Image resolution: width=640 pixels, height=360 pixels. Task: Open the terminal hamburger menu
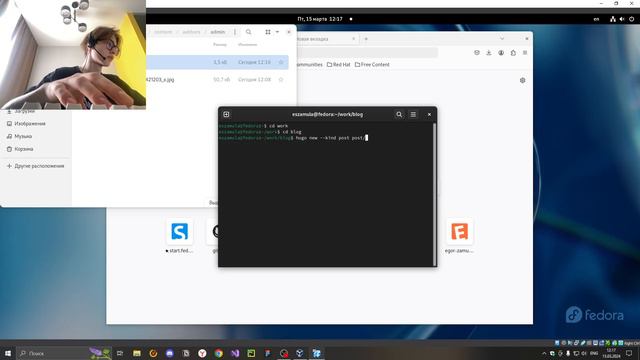click(413, 115)
